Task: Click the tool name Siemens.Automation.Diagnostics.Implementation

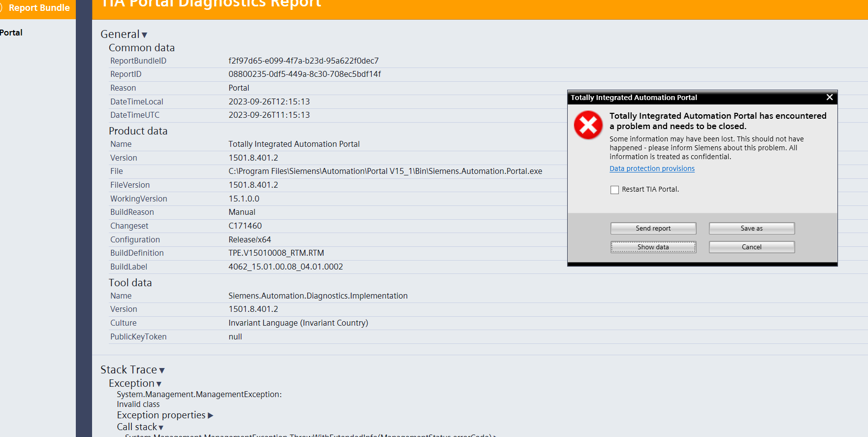Action: [318, 296]
